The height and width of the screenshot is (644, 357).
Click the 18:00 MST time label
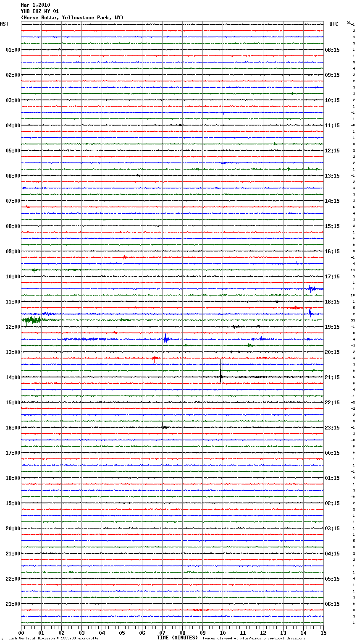13,478
